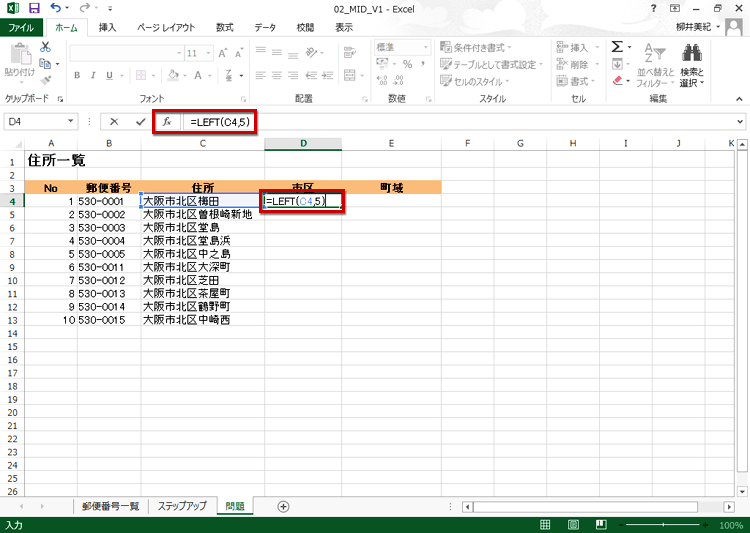Click the Redo arrow icon
The height and width of the screenshot is (533, 750).
click(85, 8)
